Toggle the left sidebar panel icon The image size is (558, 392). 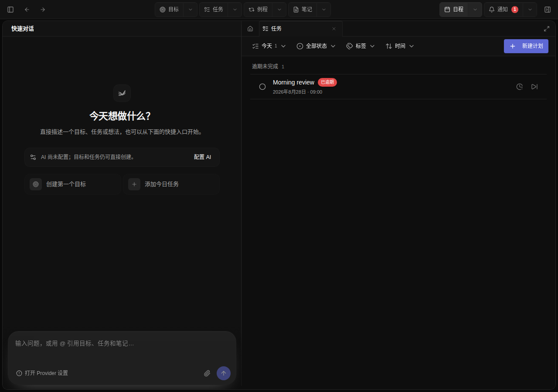click(x=10, y=10)
